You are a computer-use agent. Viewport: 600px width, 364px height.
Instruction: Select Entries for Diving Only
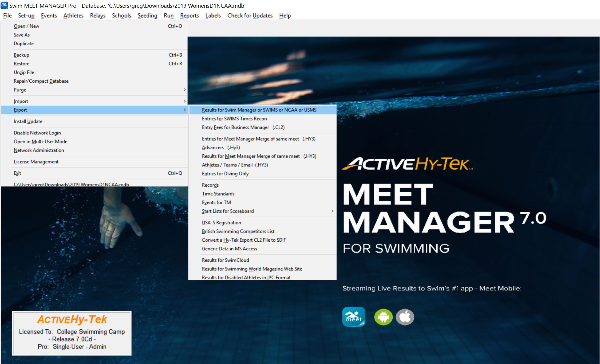click(x=263, y=174)
